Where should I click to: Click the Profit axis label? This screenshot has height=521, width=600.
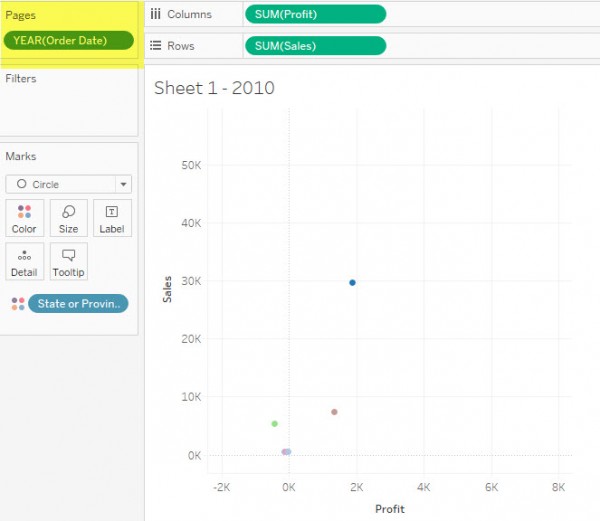coord(390,509)
